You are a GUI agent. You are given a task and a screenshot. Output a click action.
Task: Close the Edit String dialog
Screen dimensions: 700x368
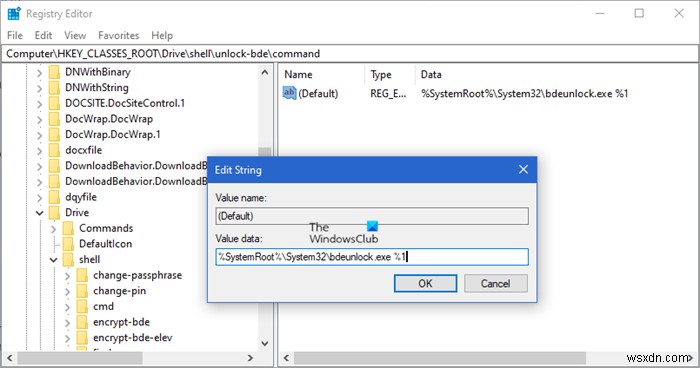pos(523,170)
